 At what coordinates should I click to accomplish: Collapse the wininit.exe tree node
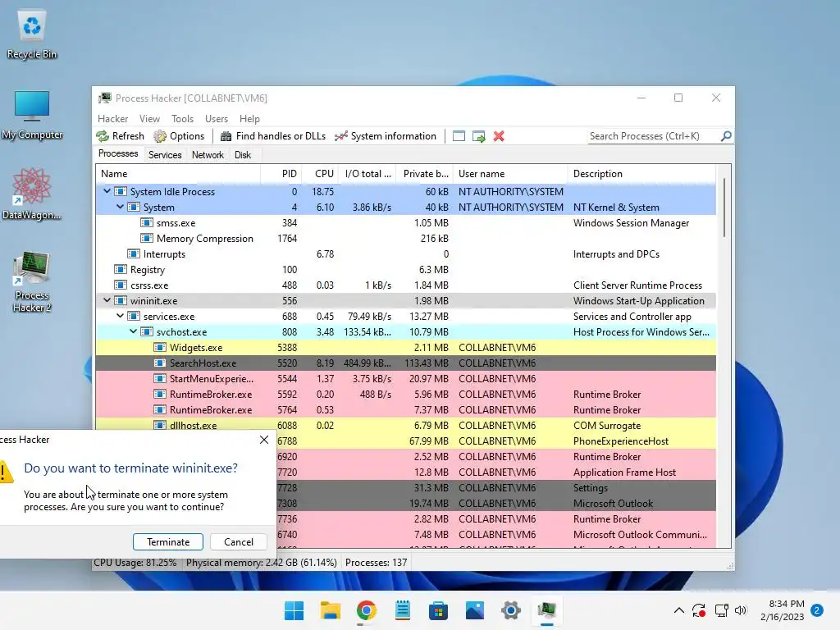coord(107,300)
